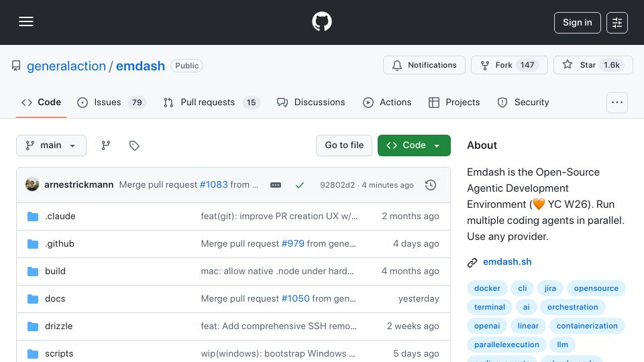Screen dimensions: 644x362
Task: Open the appearance settings sliders icon
Action: (617, 23)
